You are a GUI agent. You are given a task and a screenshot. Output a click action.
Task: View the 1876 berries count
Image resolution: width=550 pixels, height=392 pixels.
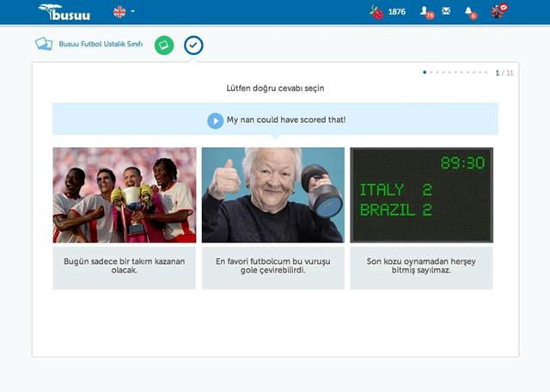[x=397, y=12]
